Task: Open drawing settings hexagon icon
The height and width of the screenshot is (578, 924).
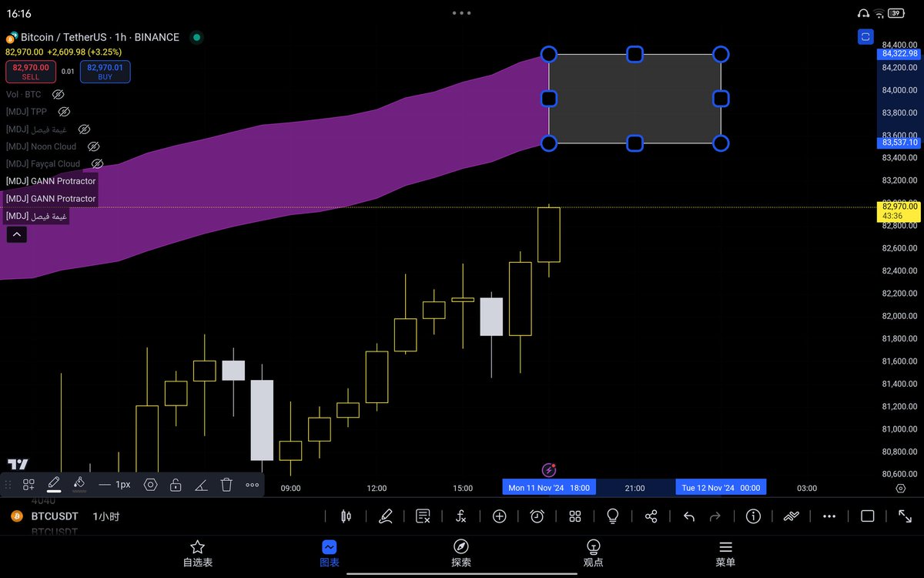Action: (150, 485)
